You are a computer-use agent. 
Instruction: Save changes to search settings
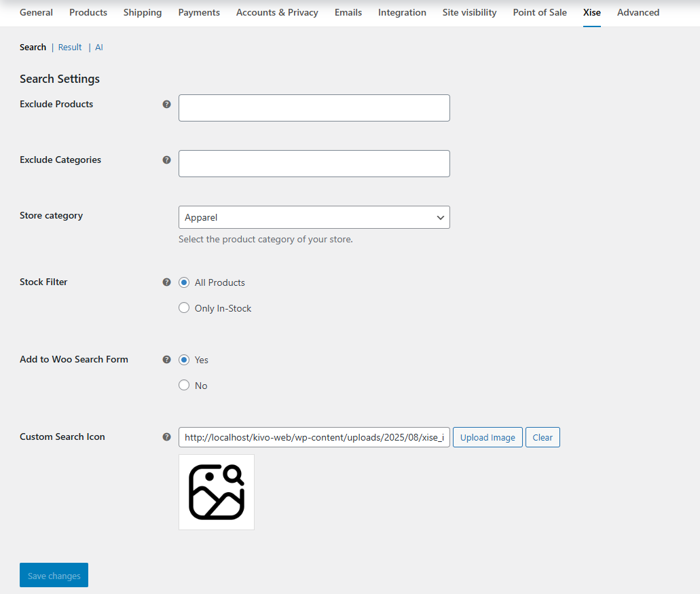[x=54, y=575]
